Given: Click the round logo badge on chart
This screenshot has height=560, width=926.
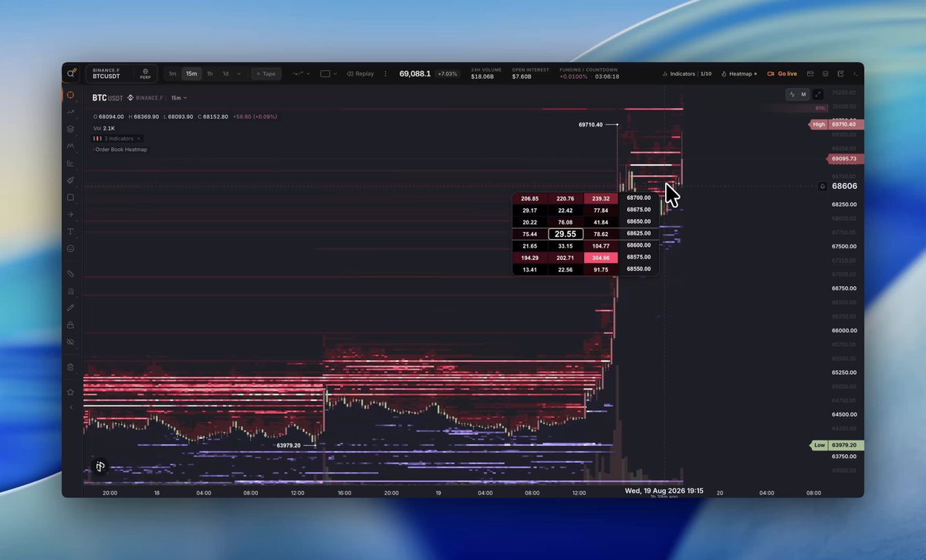Looking at the screenshot, I should (100, 467).
